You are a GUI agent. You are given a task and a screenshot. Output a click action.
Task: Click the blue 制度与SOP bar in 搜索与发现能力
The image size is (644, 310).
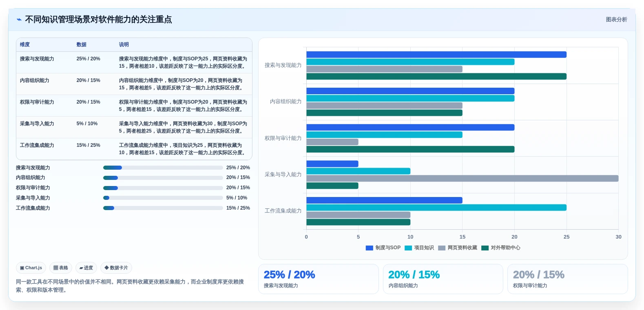[436, 55]
